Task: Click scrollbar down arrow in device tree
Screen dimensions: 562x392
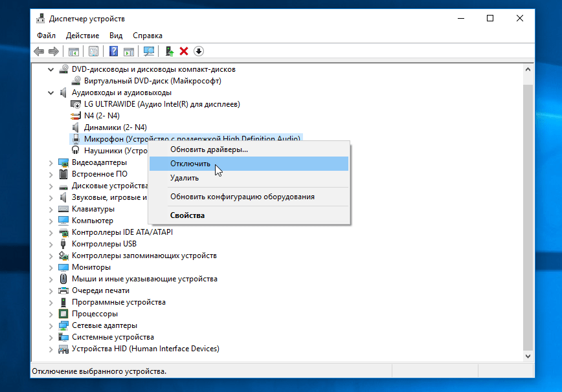Action: pos(528,356)
